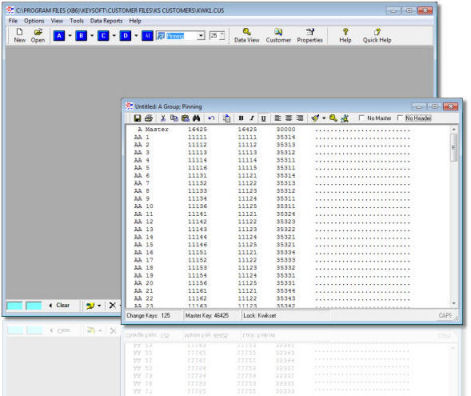Expand dropdown arrow next to B button
The height and width of the screenshot is (396, 471).
(x=92, y=36)
